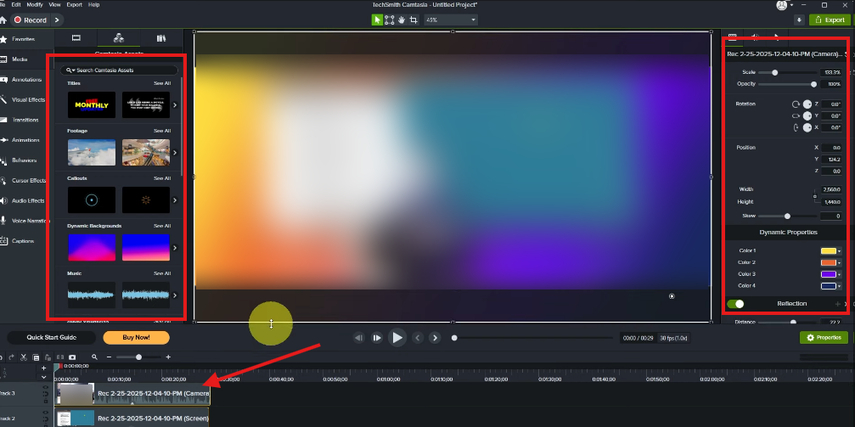Screen dimensions: 855x427
Task: Click the Split icon on timeline toolbar
Action: pos(60,357)
